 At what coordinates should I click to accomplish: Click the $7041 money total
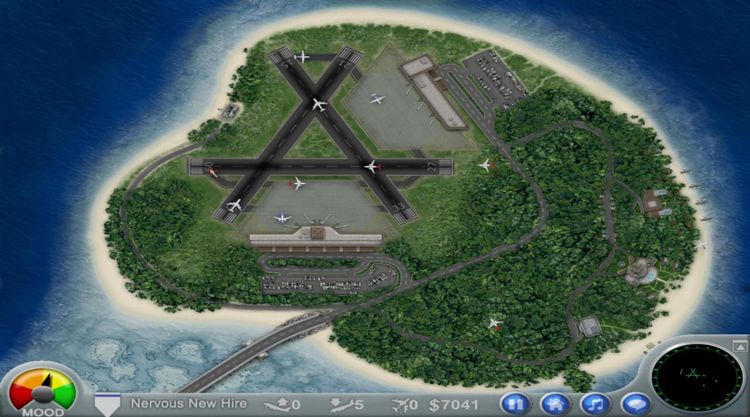click(453, 405)
